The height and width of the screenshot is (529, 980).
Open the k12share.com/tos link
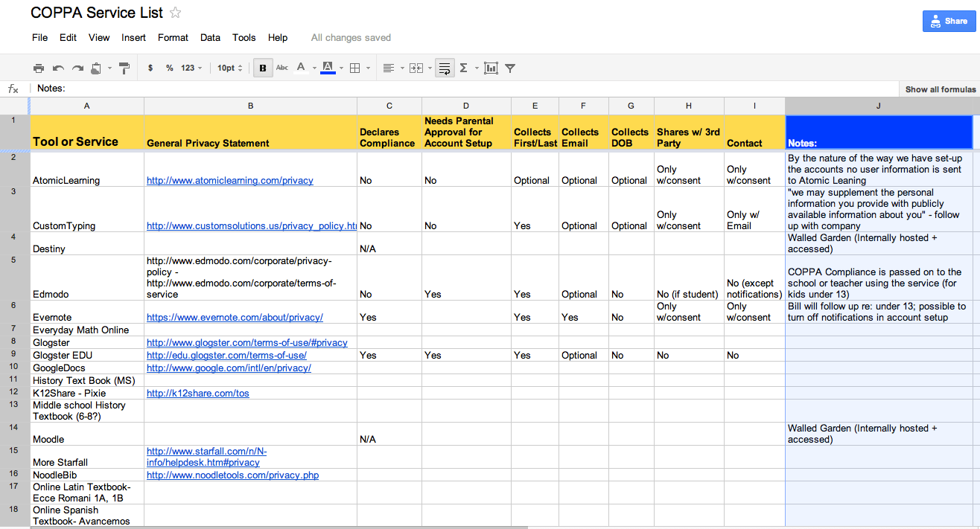tap(197, 393)
